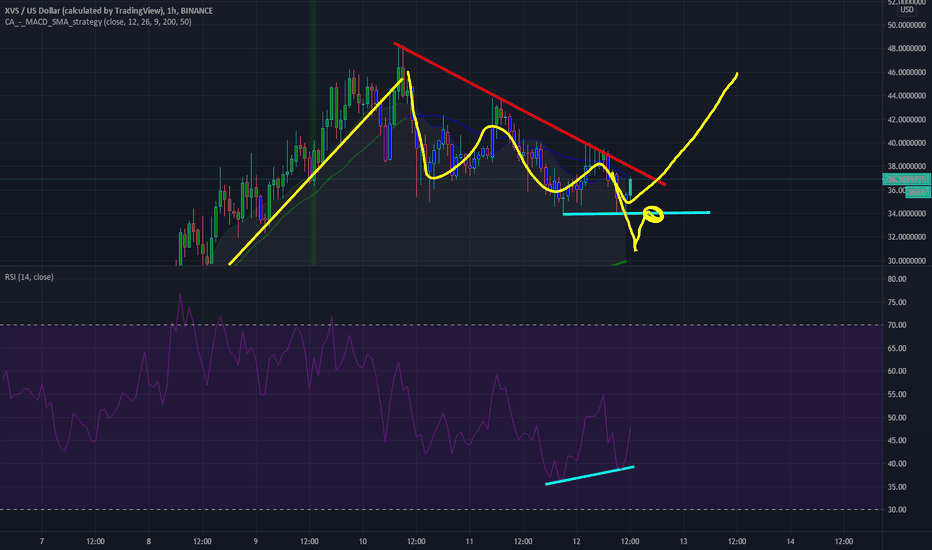This screenshot has width=932, height=550.
Task: Click the XVS / US Dollar symbol title
Action: click(x=108, y=11)
